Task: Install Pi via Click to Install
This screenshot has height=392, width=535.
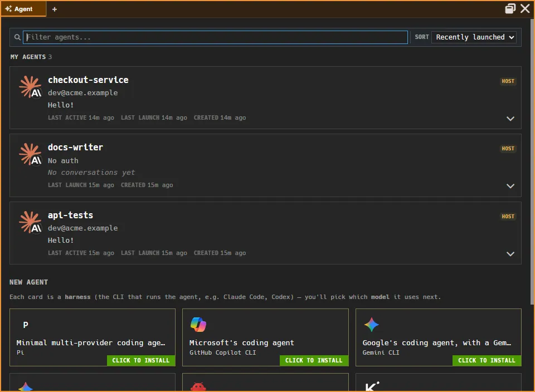Action: [x=141, y=361]
